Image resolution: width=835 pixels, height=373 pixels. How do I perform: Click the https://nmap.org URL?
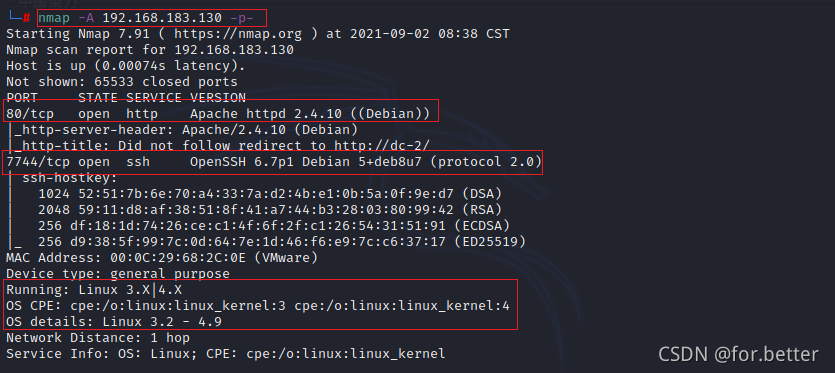(238, 34)
